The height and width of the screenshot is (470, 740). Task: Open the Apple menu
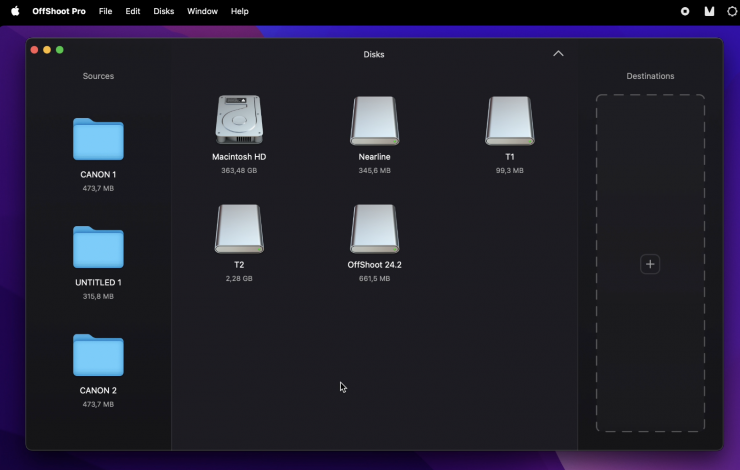click(x=15, y=11)
